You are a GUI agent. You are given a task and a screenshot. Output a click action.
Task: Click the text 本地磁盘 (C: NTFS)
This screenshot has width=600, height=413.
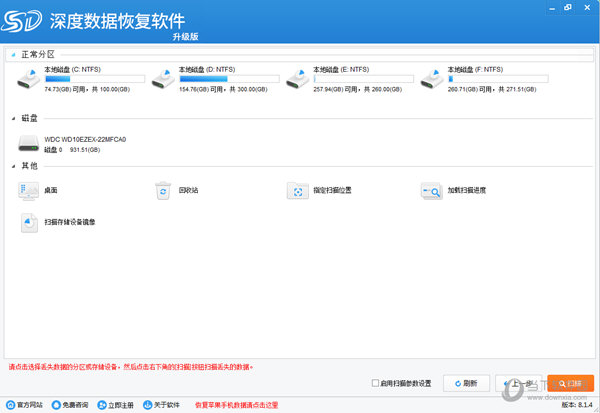(x=73, y=69)
